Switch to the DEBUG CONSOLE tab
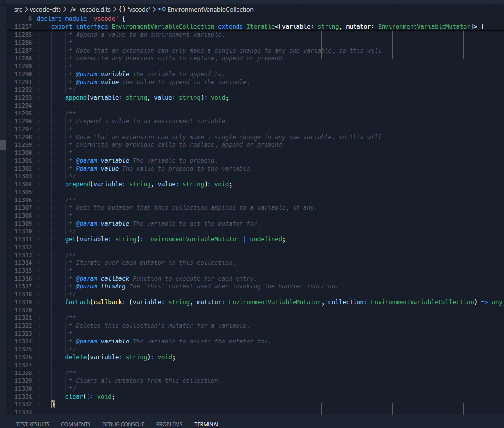504x428 pixels. 123,424
